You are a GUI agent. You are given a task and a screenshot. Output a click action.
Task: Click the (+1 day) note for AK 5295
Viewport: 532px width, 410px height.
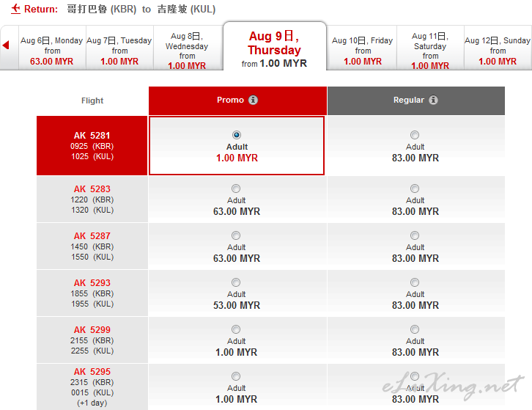[x=92, y=403]
